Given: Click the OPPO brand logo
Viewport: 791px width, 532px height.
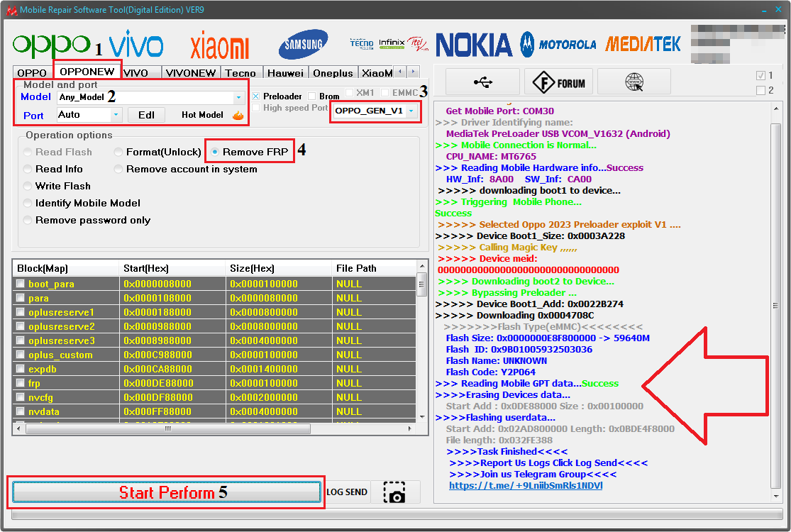Looking at the screenshot, I should coord(51,45).
